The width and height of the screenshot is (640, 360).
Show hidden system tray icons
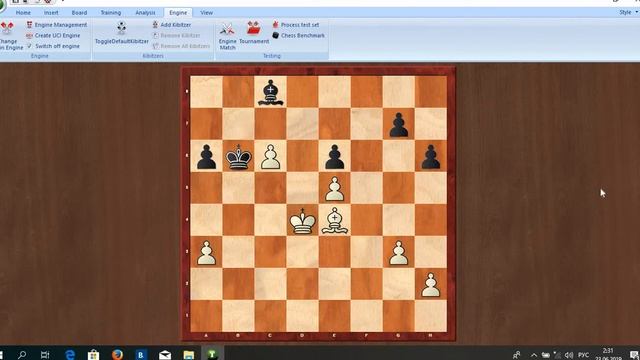point(533,355)
